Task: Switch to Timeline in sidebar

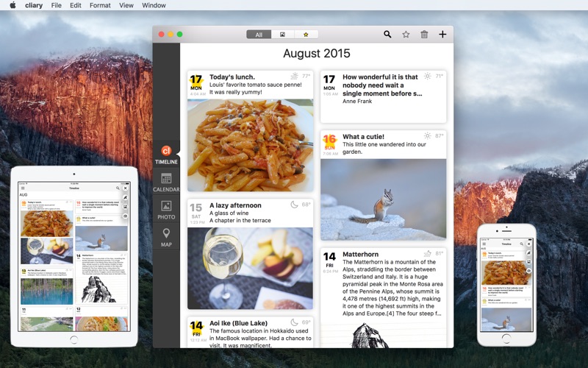Action: (166, 155)
